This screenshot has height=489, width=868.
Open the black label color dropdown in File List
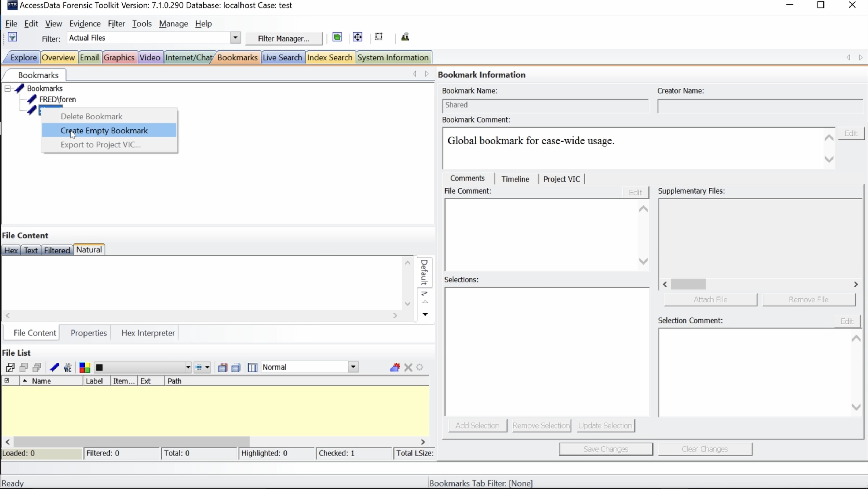(x=188, y=367)
